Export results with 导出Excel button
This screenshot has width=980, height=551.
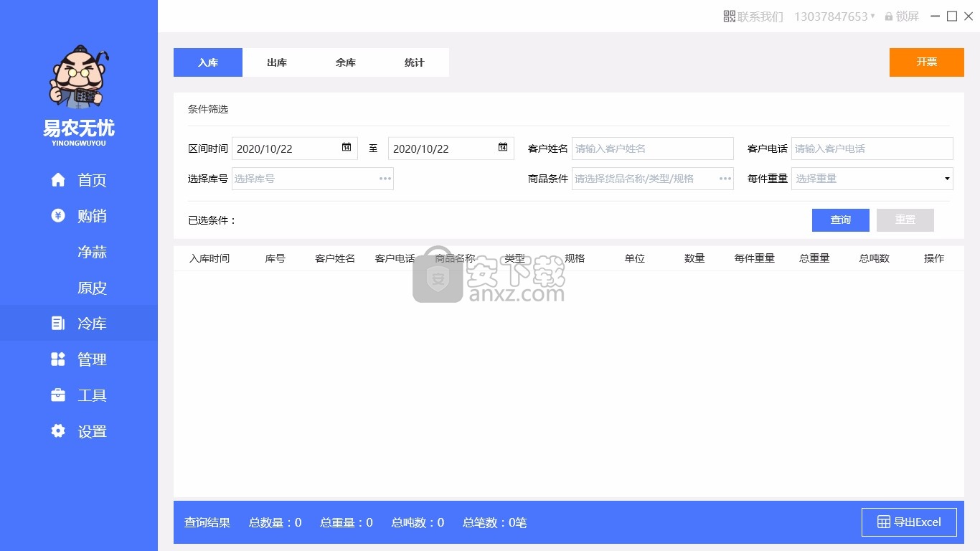(909, 522)
